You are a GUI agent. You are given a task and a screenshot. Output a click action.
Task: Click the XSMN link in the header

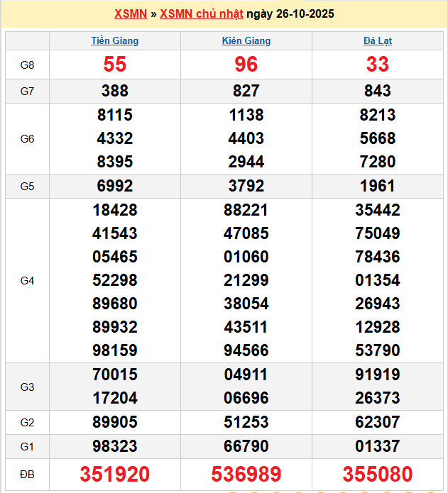pyautogui.click(x=131, y=14)
